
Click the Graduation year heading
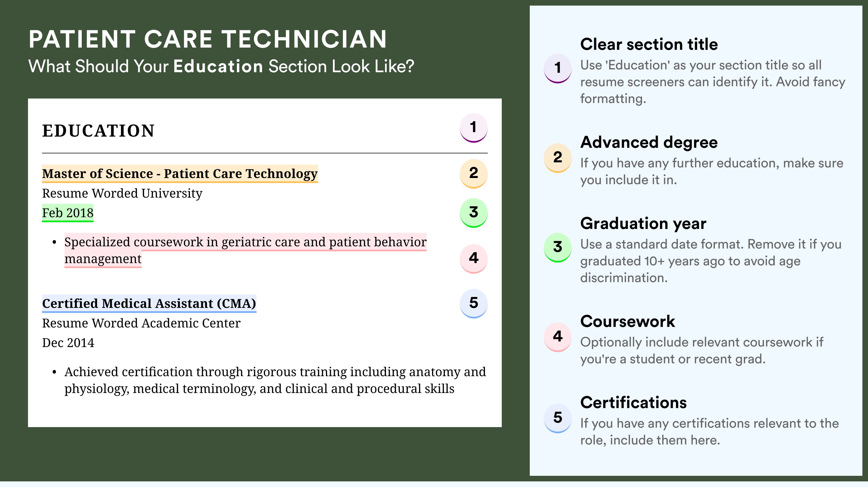pyautogui.click(x=643, y=223)
